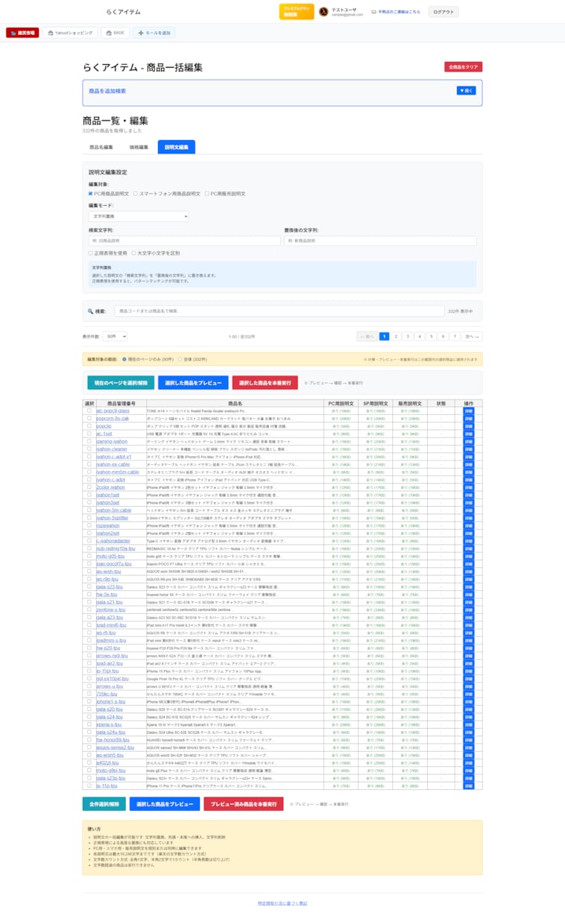The image size is (565, 924).
Task: Enable the 大文字小文字を区別 checkbox
Action: [x=133, y=253]
